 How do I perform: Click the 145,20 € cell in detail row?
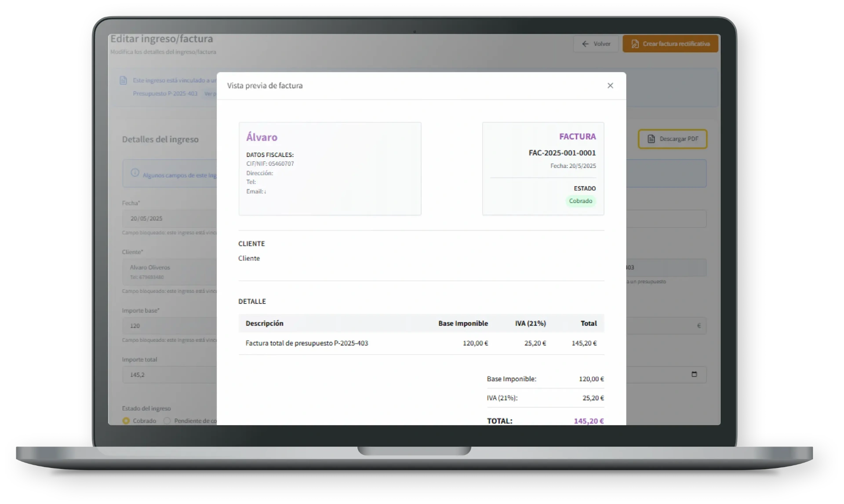point(584,343)
